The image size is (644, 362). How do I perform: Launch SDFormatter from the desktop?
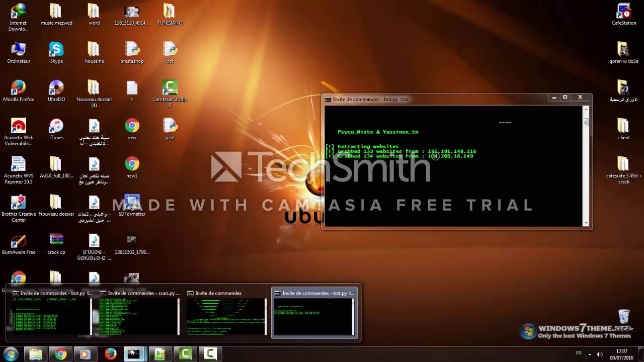[x=132, y=205]
